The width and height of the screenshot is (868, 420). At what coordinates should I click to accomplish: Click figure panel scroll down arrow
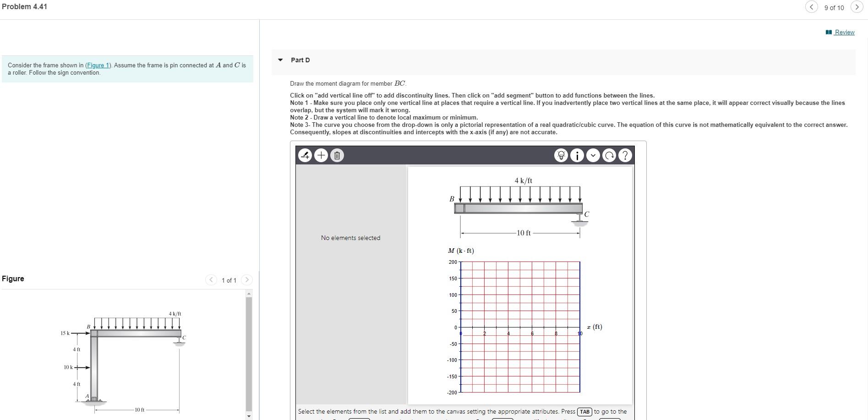(x=249, y=416)
